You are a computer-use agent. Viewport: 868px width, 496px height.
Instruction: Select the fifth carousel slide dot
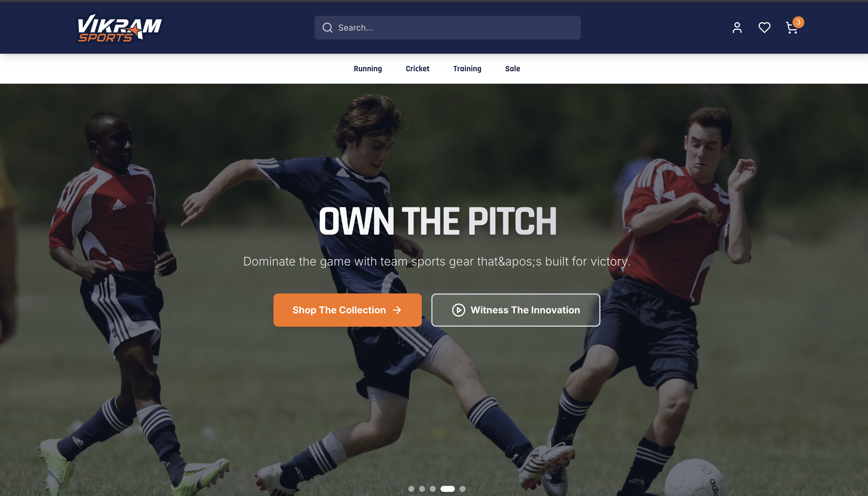coord(462,489)
